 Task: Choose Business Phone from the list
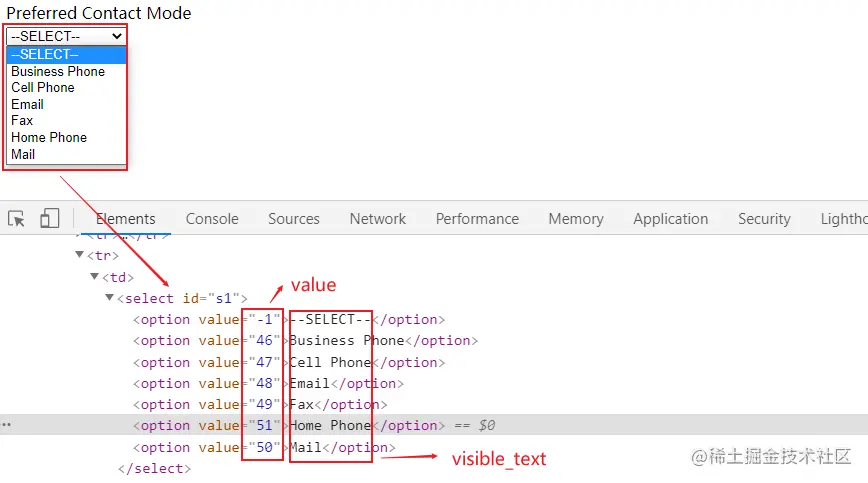point(58,71)
